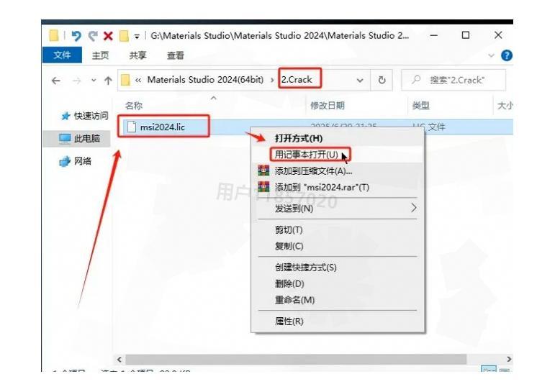Click Materials Studio 2024(64bit) breadcrumb
The image size is (555, 392).
205,80
